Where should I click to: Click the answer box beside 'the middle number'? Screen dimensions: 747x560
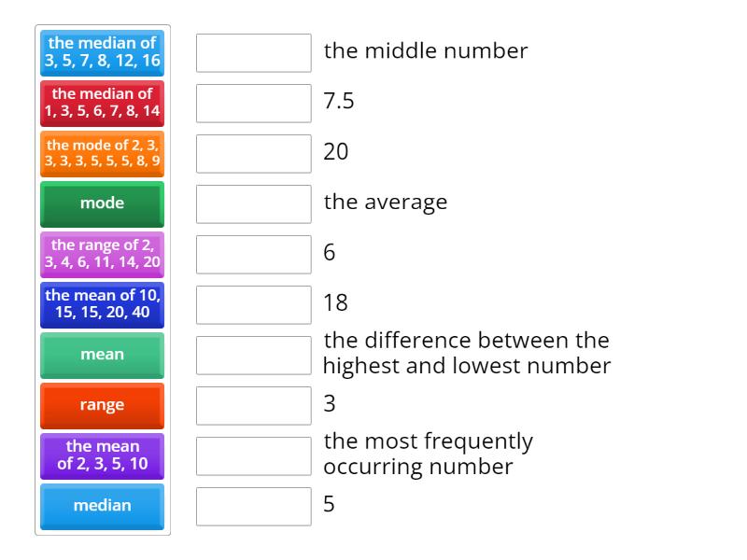[254, 53]
